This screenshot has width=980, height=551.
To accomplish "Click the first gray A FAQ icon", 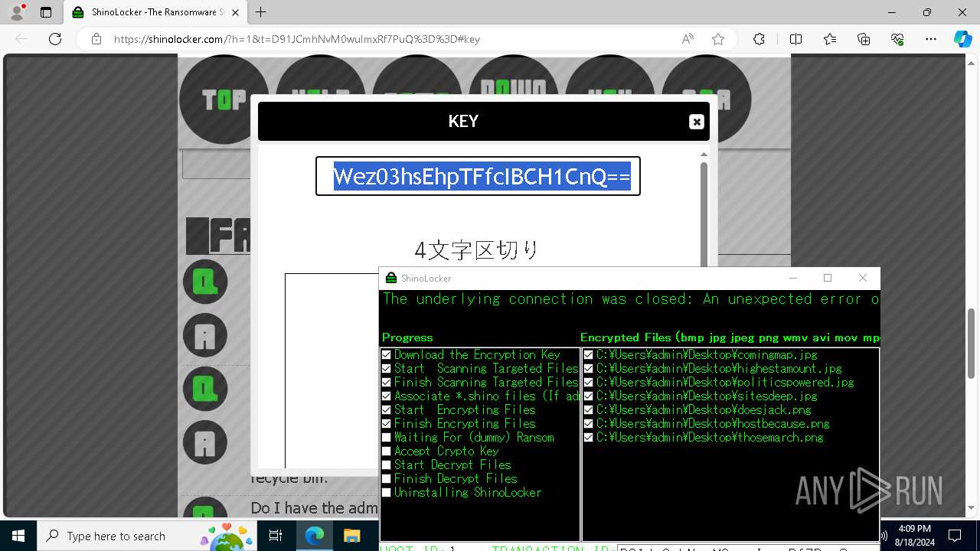I will (x=205, y=335).
